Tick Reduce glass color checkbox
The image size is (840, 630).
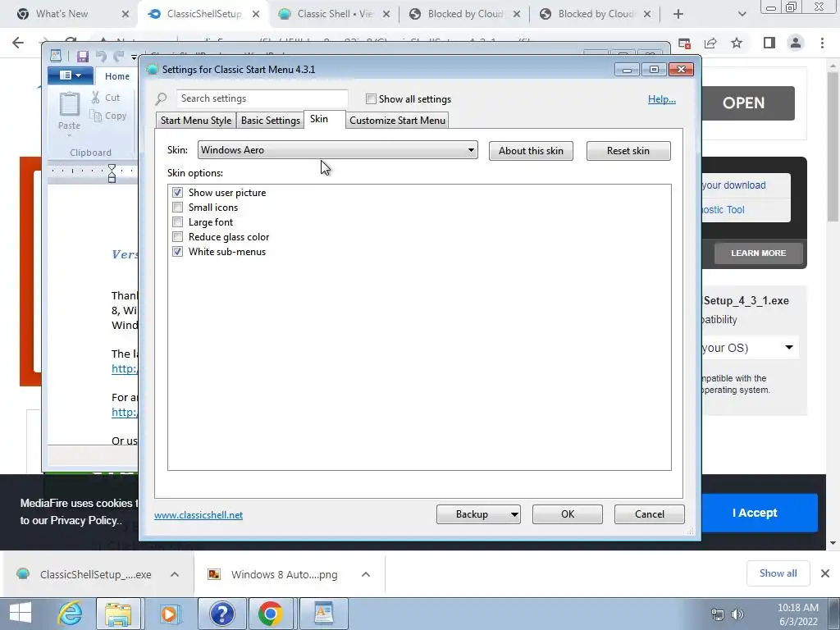point(177,237)
